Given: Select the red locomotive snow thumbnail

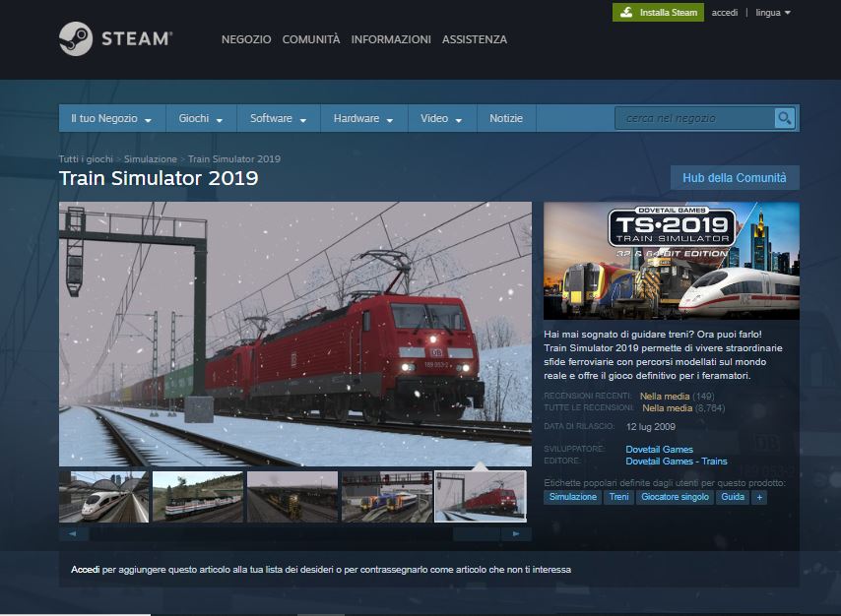Looking at the screenshot, I should (x=481, y=497).
